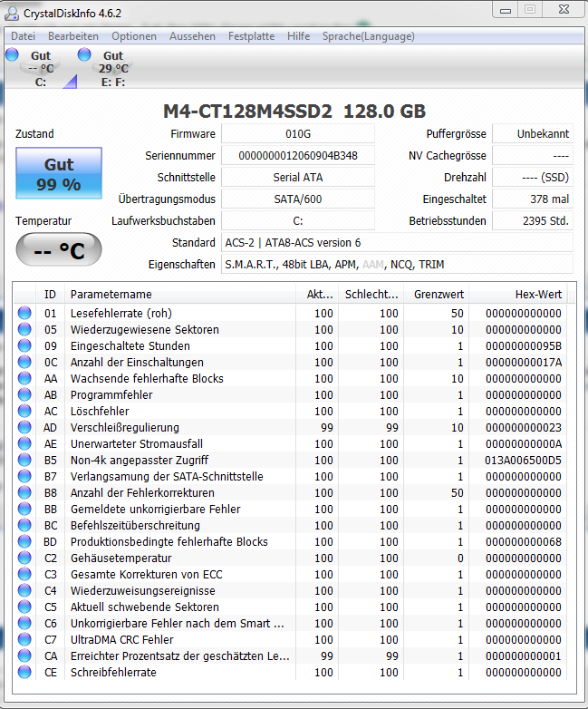Click the status icon for Gehäusetemperatur
The height and width of the screenshot is (709, 588).
click(24, 558)
